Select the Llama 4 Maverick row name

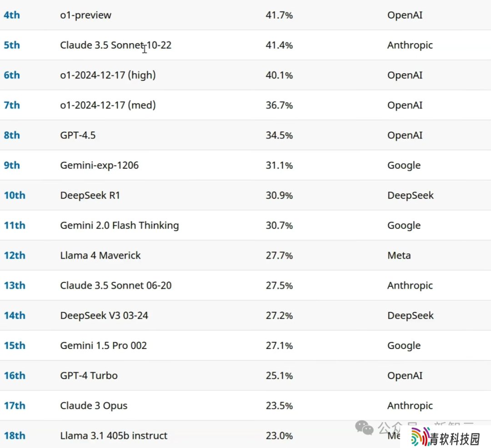point(100,255)
